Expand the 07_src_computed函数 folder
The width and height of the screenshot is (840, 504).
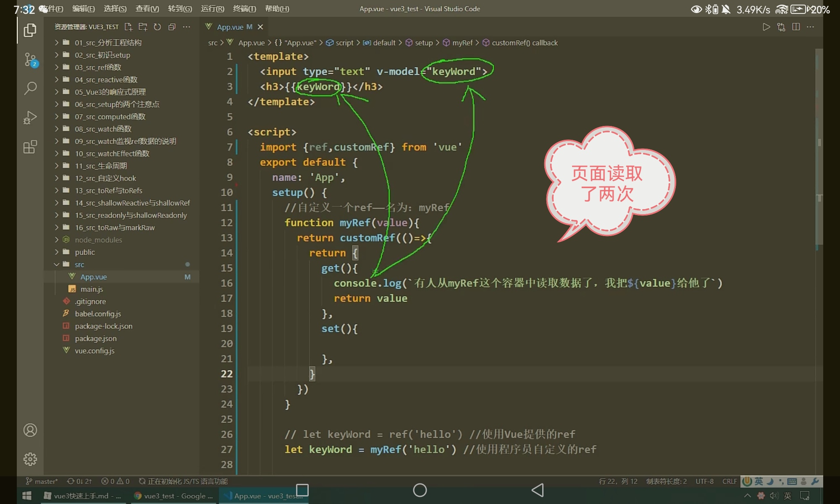pos(110,116)
